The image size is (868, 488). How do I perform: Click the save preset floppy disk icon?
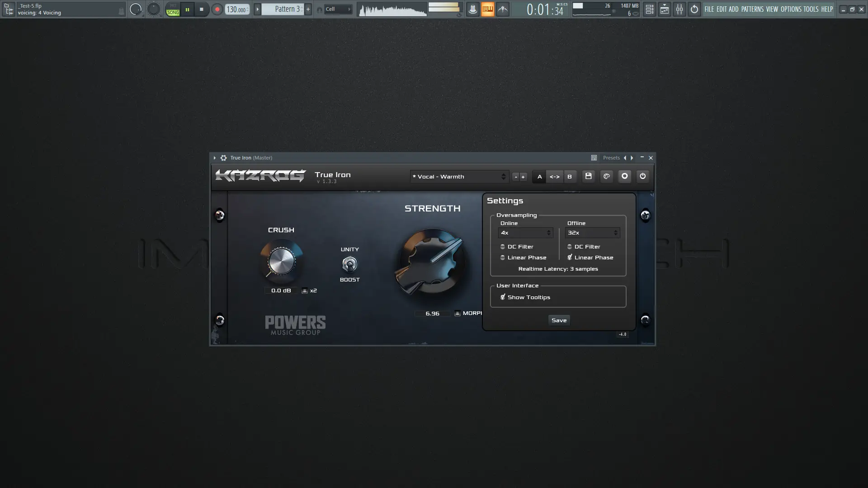tap(588, 176)
